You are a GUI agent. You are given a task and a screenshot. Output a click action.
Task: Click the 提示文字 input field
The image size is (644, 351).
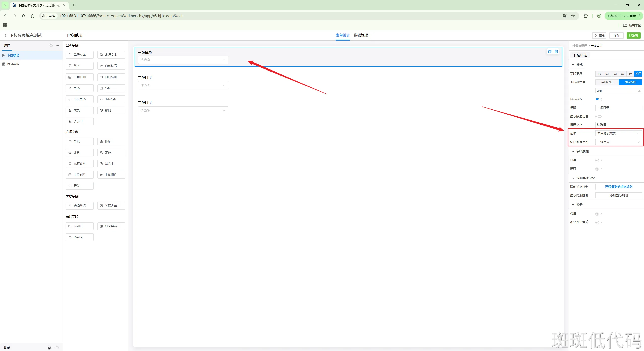[618, 125]
